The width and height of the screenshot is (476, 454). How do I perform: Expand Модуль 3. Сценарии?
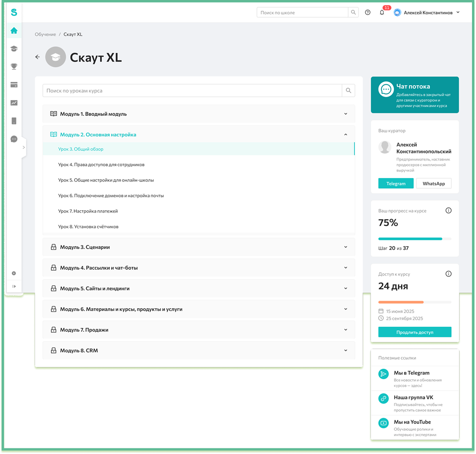(x=198, y=247)
